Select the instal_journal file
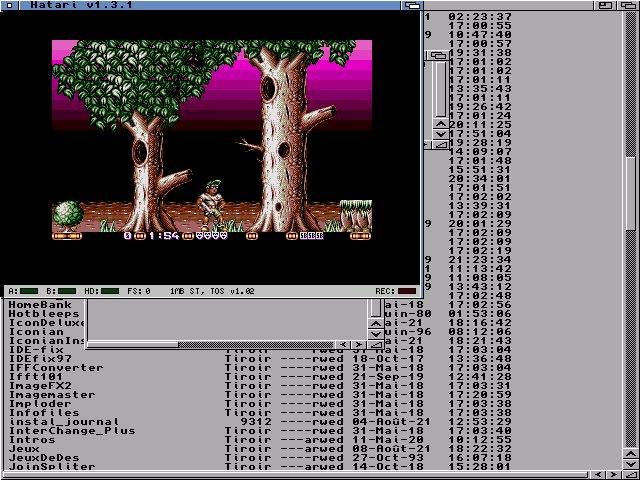Image resolution: width=640 pixels, height=480 pixels. pos(64,422)
